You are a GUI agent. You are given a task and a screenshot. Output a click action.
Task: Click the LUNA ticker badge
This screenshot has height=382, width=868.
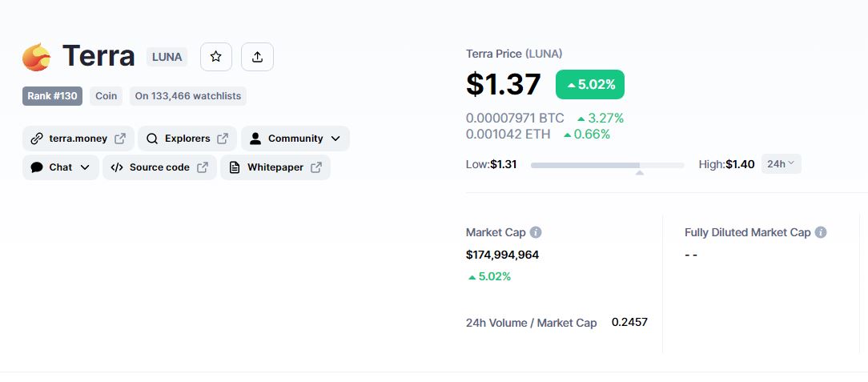click(167, 57)
